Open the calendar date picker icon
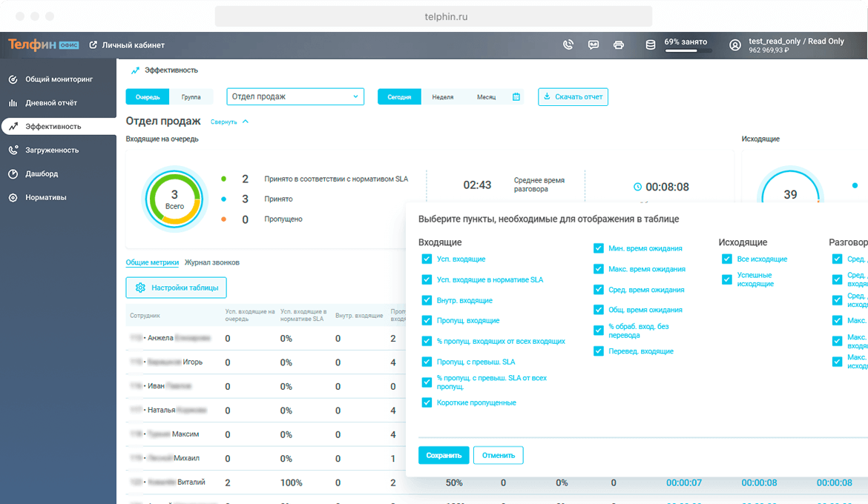The image size is (868, 504). (x=516, y=97)
